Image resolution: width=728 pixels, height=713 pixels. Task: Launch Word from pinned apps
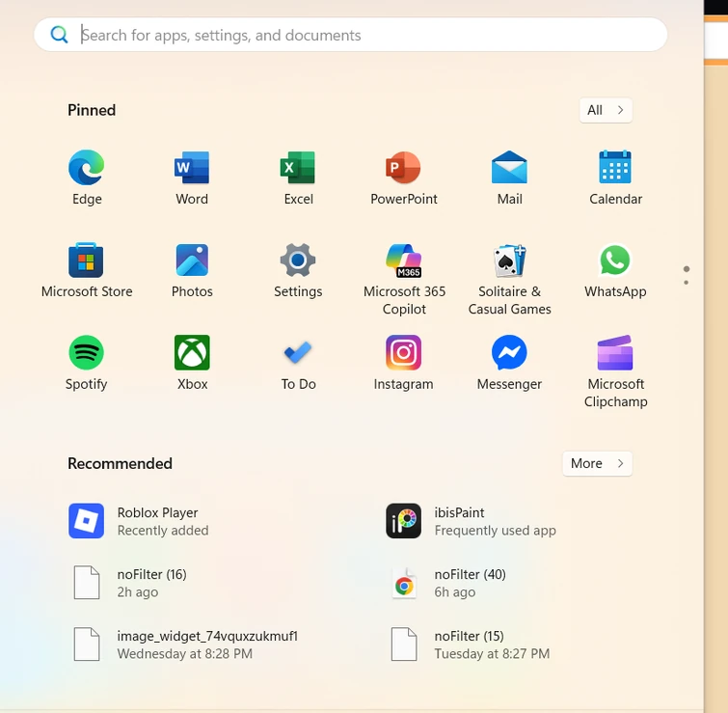[192, 178]
